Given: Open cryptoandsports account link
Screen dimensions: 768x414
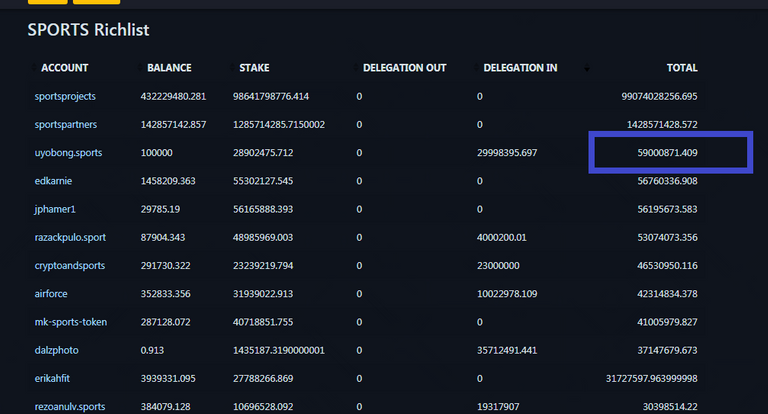Looking at the screenshot, I should pyautogui.click(x=70, y=266).
